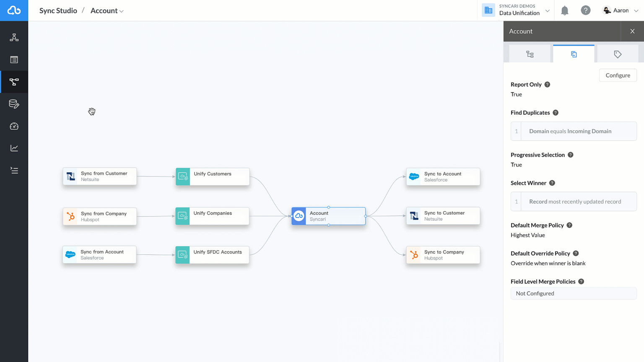Viewport: 644px width, 362px height.
Task: Click the help icon next to Select Winner
Action: 552,183
